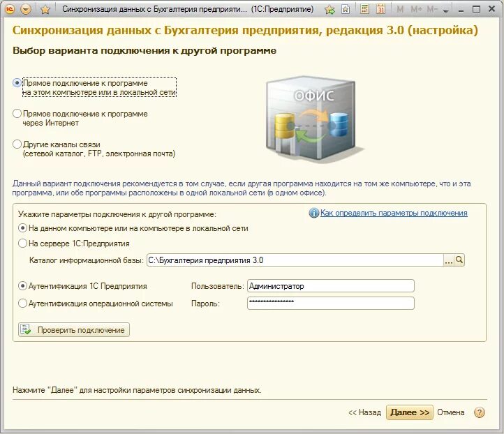Image resolution: width=504 pixels, height=434 pixels.
Task: Choose 'На сервере 1С:Предприятия' option
Action: click(x=74, y=244)
